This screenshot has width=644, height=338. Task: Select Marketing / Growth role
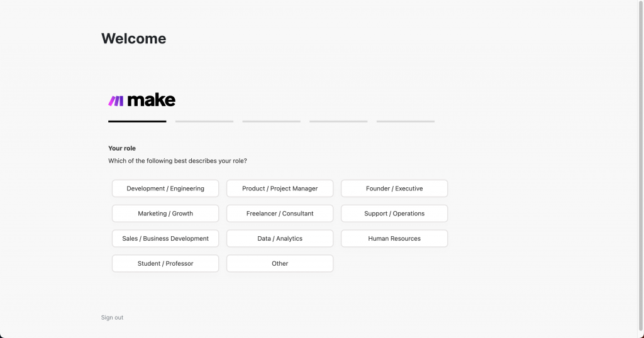165,214
